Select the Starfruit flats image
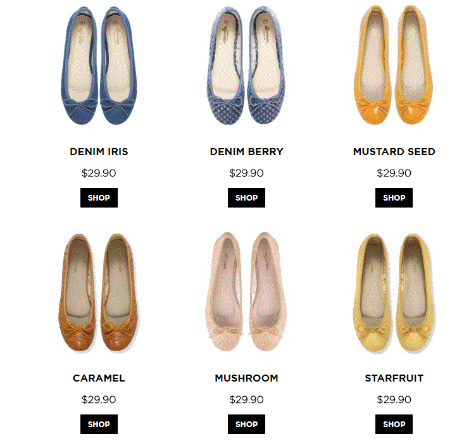The image size is (476, 448). tap(394, 293)
